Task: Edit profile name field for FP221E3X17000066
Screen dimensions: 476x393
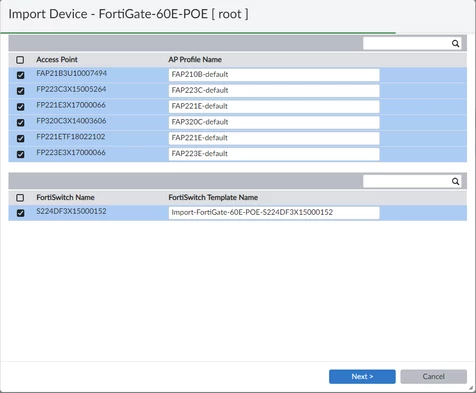Action: point(274,106)
